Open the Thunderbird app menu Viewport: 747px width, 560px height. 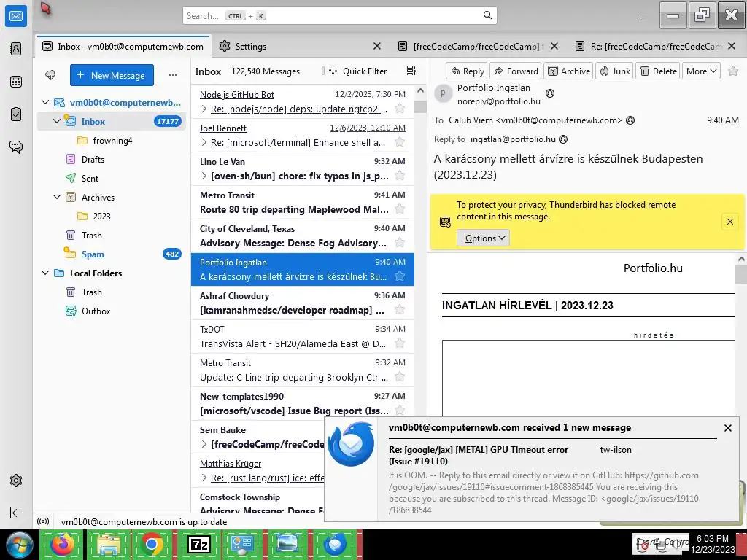coord(643,15)
